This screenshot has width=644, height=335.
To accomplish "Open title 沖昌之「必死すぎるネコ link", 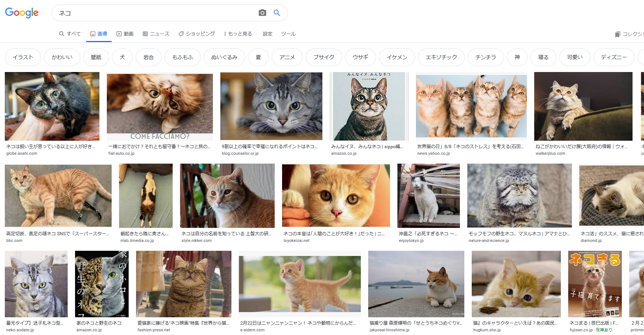I will pyautogui.click(x=428, y=234).
